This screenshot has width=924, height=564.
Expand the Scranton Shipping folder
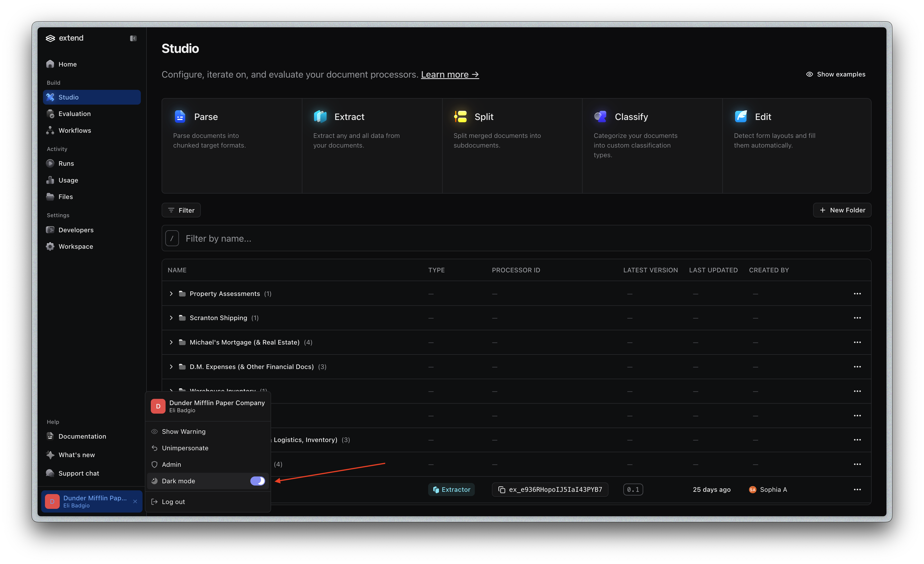pos(171,318)
